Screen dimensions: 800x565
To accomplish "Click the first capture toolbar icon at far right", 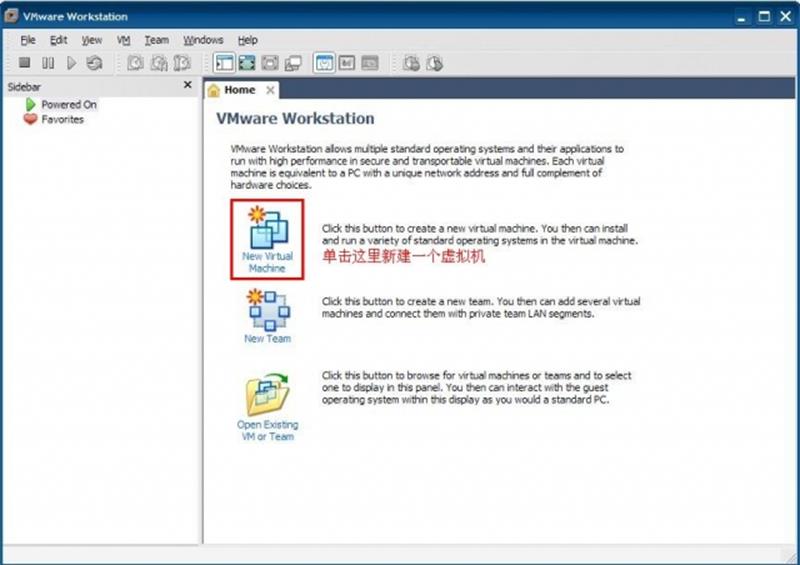I will tap(411, 63).
